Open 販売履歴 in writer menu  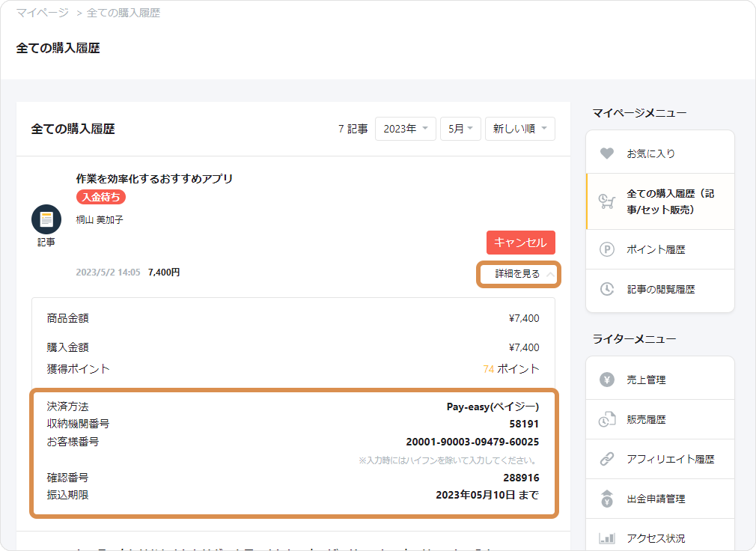coord(660,419)
